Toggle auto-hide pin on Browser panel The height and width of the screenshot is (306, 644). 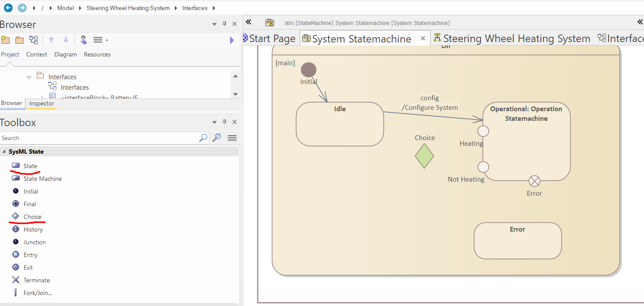225,24
